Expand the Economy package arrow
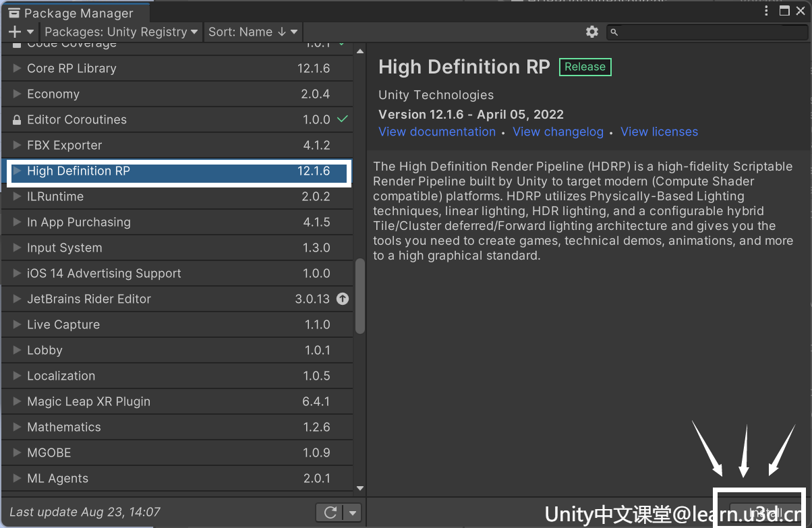 click(17, 94)
